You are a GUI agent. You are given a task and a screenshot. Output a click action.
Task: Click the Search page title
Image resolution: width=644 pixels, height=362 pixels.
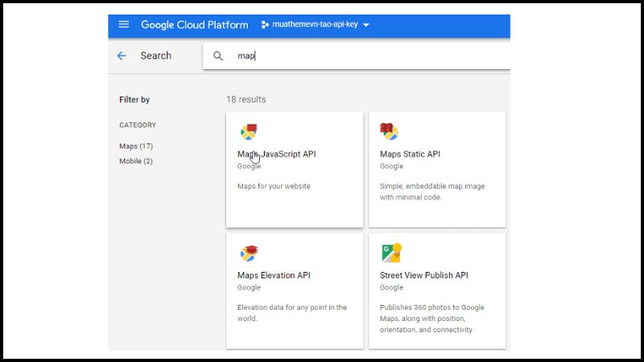(156, 56)
